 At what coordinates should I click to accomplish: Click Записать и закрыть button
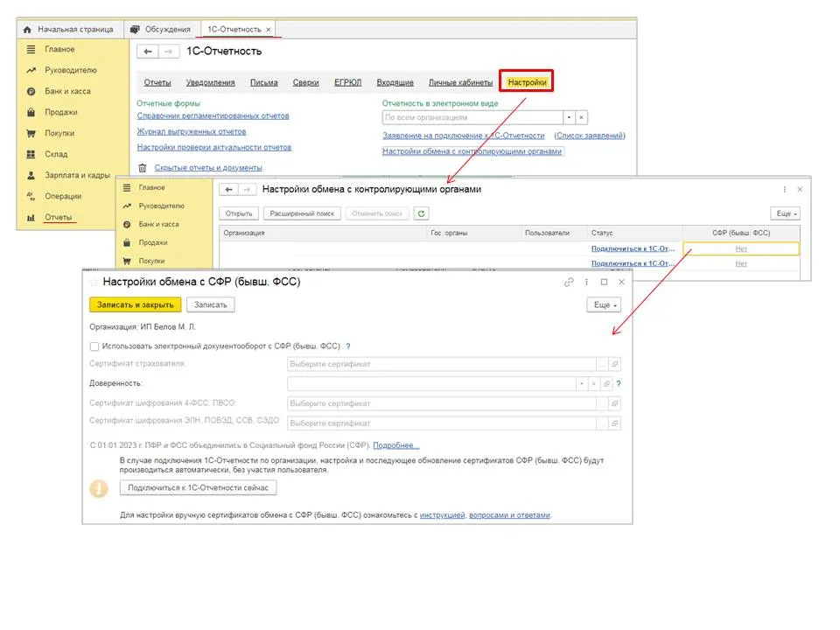[135, 304]
